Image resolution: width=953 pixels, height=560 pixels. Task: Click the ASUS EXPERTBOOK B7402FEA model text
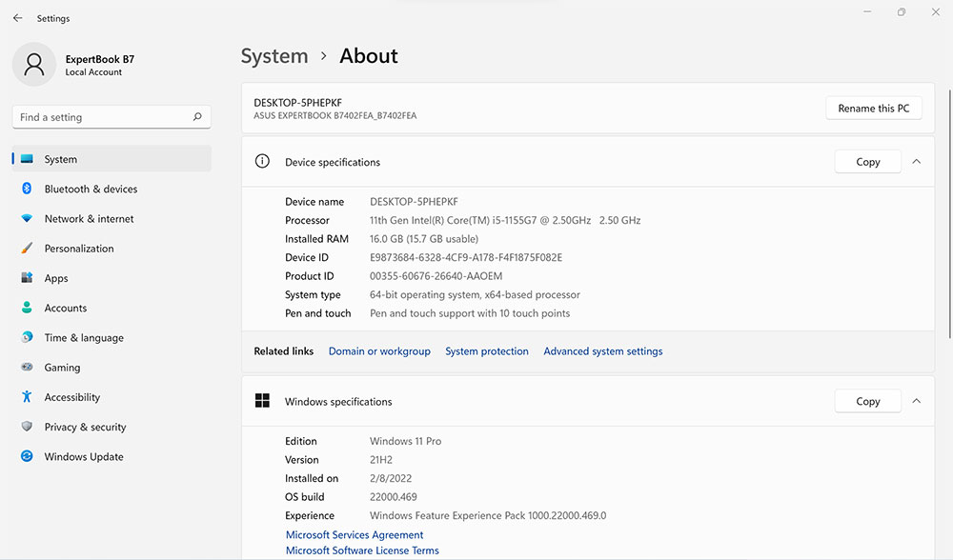335,115
